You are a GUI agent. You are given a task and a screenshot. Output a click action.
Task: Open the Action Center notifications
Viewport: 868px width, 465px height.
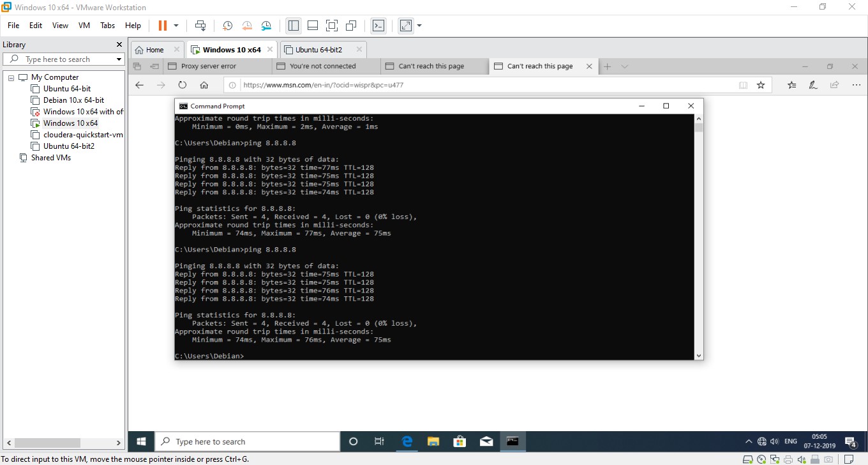tap(849, 441)
